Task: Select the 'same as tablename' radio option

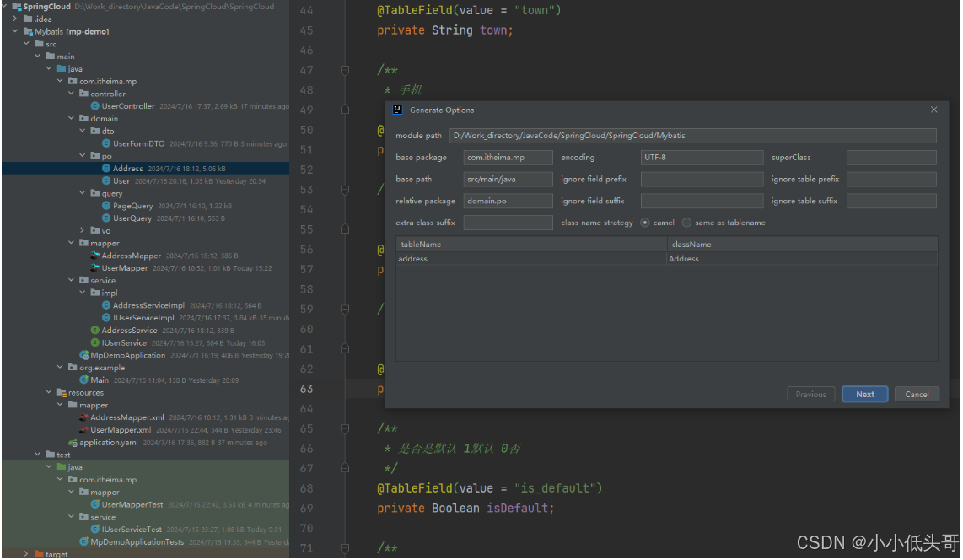Action: (x=686, y=223)
